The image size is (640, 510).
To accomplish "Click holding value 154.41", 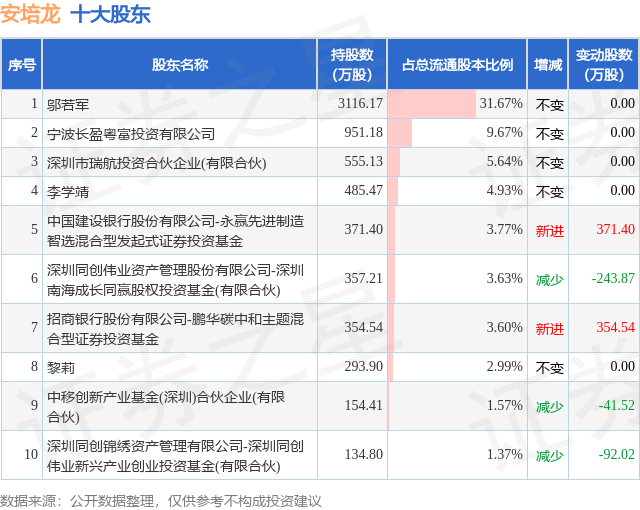I will pos(363,405).
